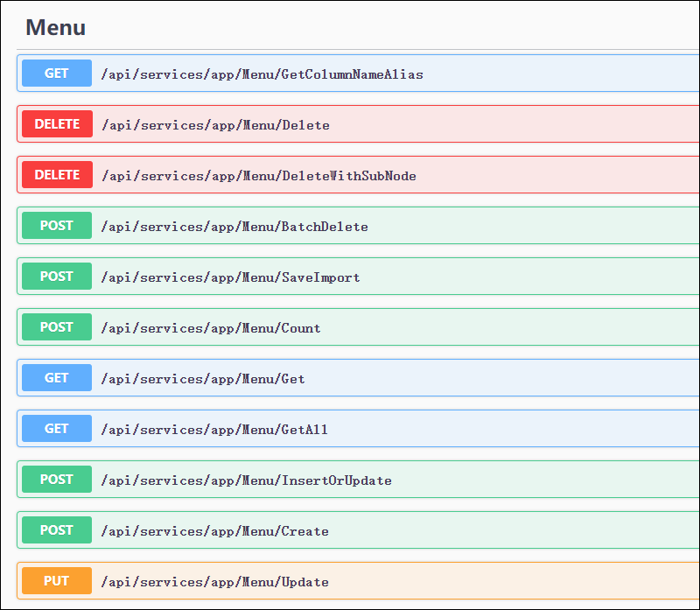The image size is (700, 610).
Task: Expand the POST Menu/Count row
Action: [358, 327]
